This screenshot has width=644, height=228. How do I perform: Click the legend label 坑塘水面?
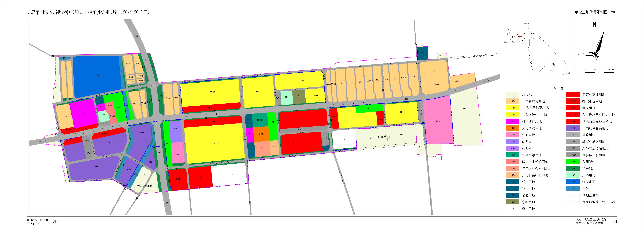(589, 182)
